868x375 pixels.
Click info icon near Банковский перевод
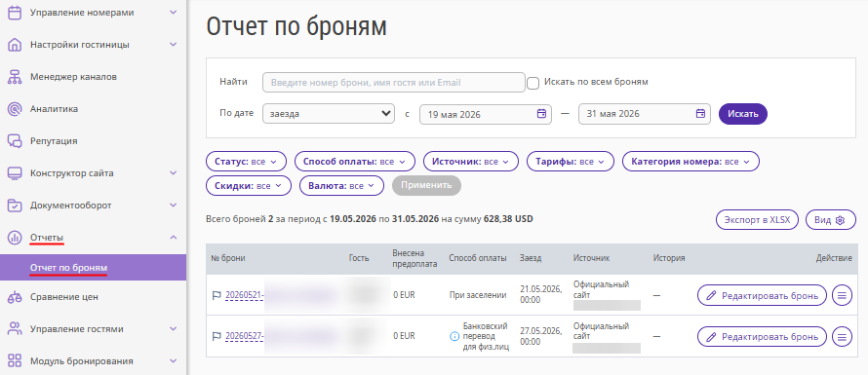tap(454, 336)
